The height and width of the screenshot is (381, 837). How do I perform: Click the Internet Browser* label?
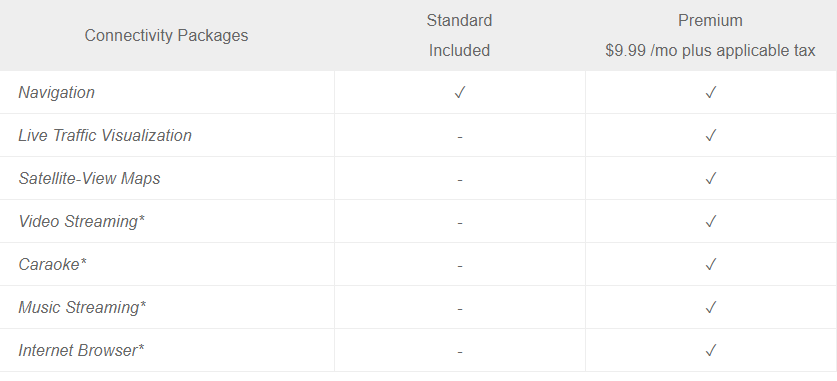(81, 351)
